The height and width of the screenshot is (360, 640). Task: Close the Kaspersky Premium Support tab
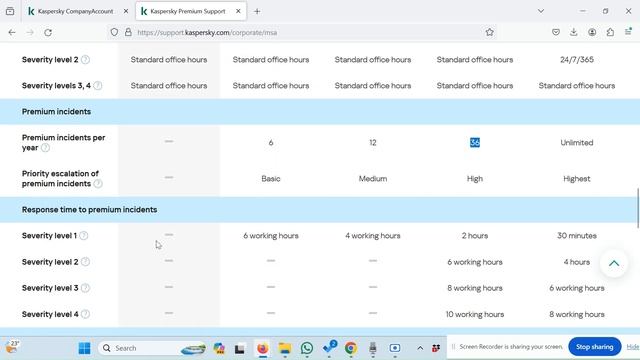click(x=238, y=11)
